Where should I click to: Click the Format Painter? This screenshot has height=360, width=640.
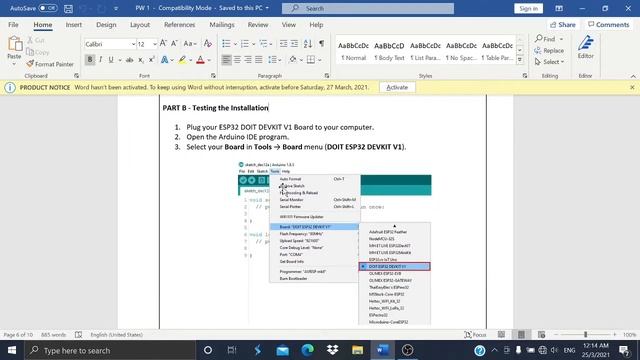pyautogui.click(x=50, y=64)
